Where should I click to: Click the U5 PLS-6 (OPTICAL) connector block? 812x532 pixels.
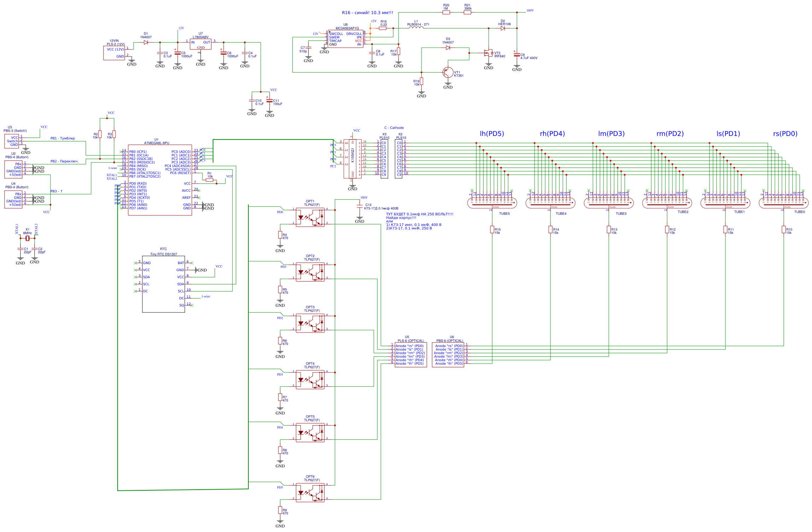click(410, 355)
